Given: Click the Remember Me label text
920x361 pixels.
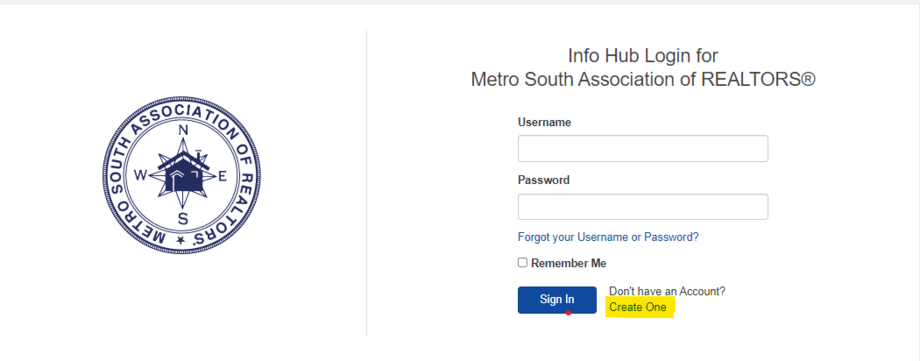Looking at the screenshot, I should pyautogui.click(x=569, y=264).
